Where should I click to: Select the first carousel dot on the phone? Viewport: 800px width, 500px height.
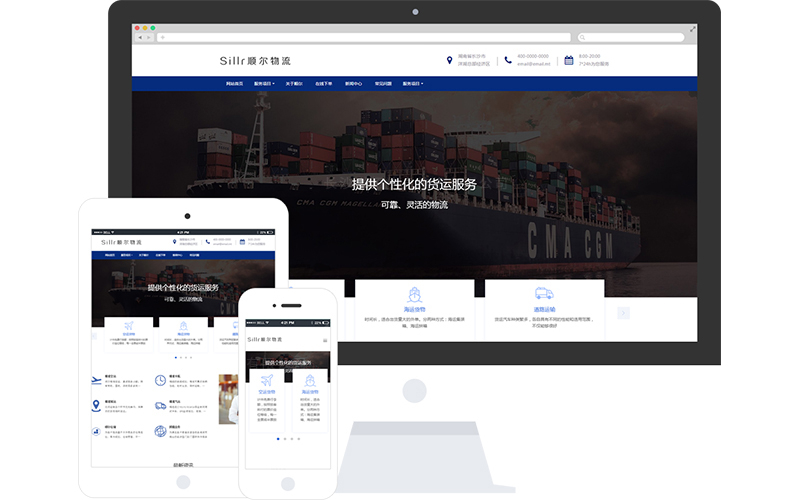278,439
